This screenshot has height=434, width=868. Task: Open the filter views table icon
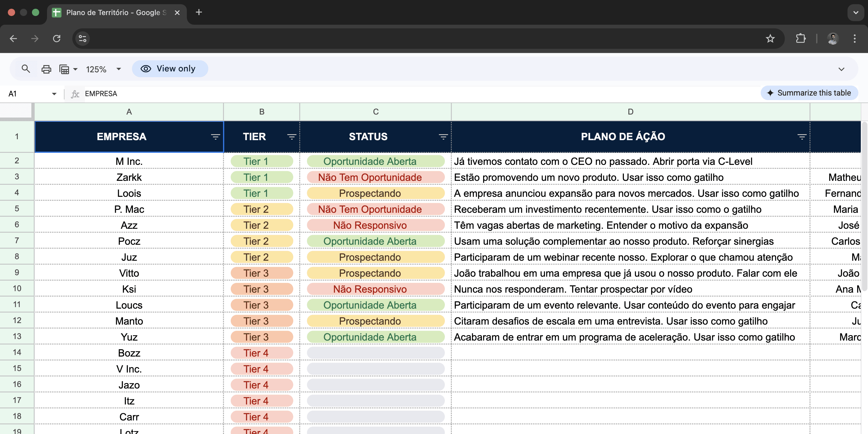(x=64, y=69)
